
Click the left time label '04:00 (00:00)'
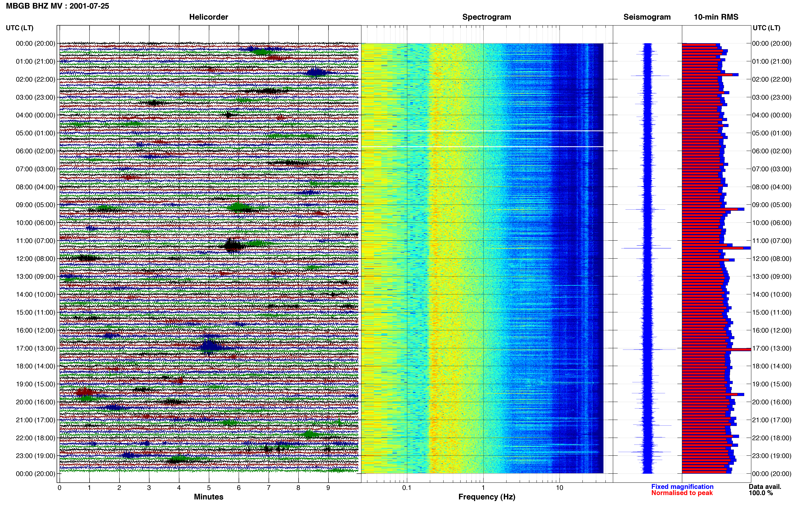tap(36, 115)
